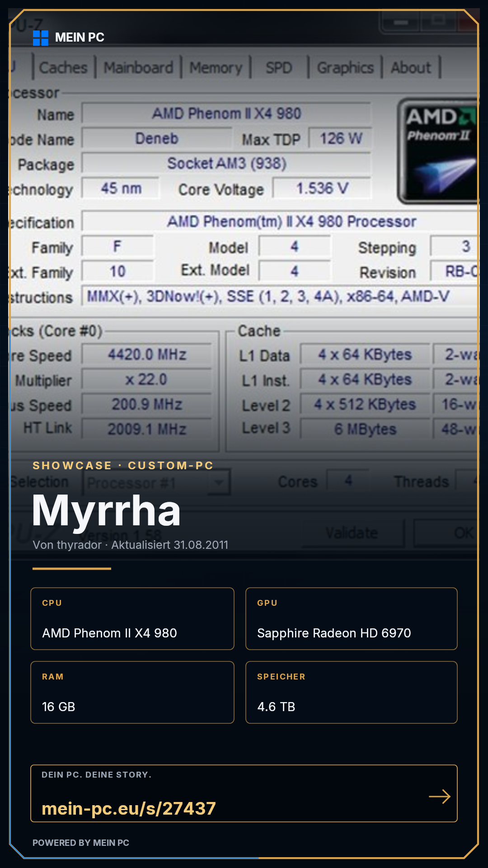This screenshot has height=868, width=488.
Task: Click the AMD Phenom II logo image
Action: click(x=437, y=151)
